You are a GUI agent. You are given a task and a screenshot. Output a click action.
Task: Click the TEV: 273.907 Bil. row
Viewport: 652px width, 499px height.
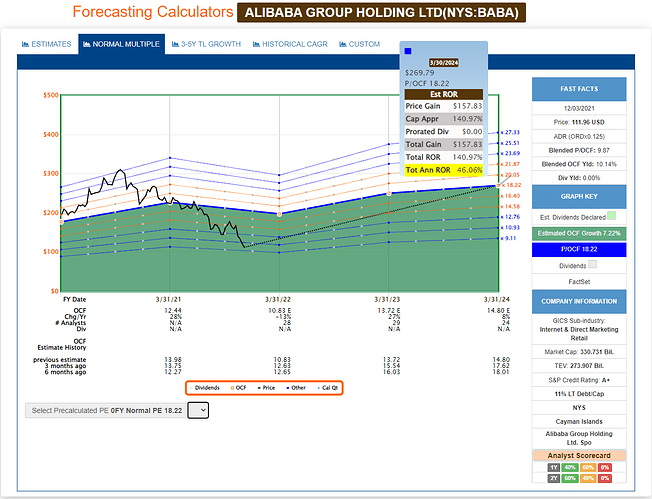pos(579,366)
